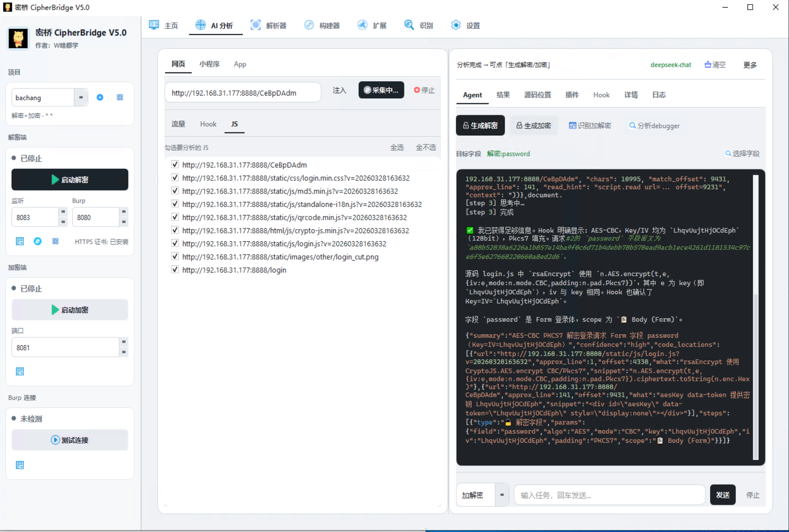The image size is (789, 532).
Task: Switch to the 小程序 tab
Action: coord(209,64)
